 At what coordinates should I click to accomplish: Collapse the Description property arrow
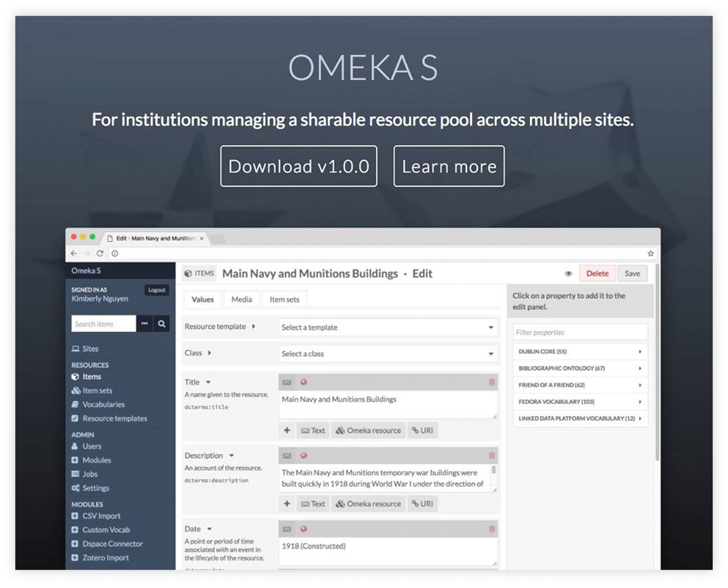click(231, 455)
